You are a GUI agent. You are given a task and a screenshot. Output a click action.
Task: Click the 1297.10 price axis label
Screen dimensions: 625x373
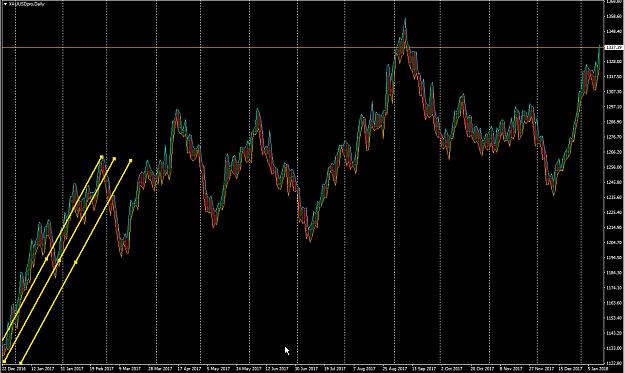[x=614, y=107]
